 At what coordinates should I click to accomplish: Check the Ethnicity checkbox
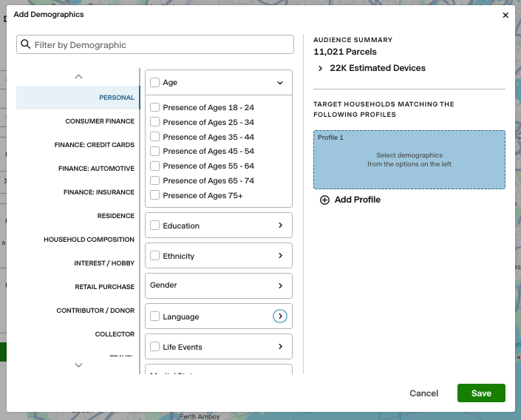155,256
